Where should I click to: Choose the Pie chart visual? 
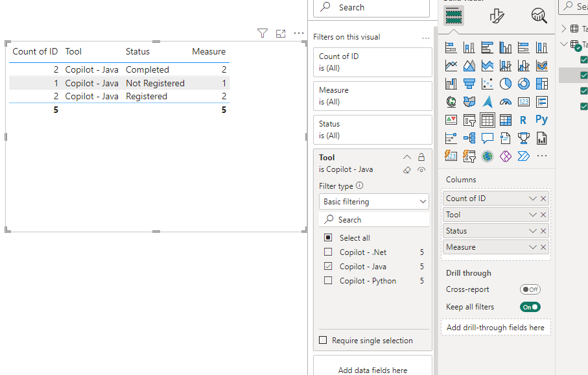506,84
